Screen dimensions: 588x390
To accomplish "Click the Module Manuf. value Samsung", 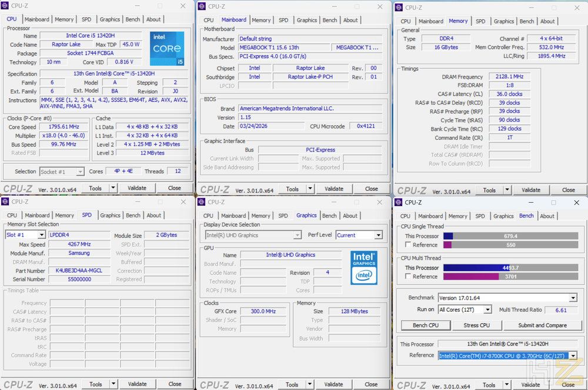I will [x=79, y=253].
